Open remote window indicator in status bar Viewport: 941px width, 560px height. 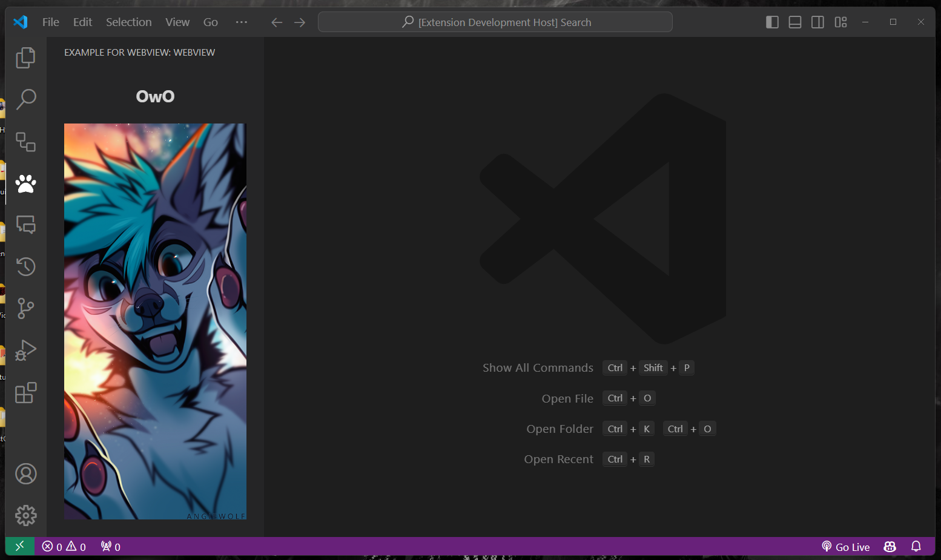coord(20,547)
